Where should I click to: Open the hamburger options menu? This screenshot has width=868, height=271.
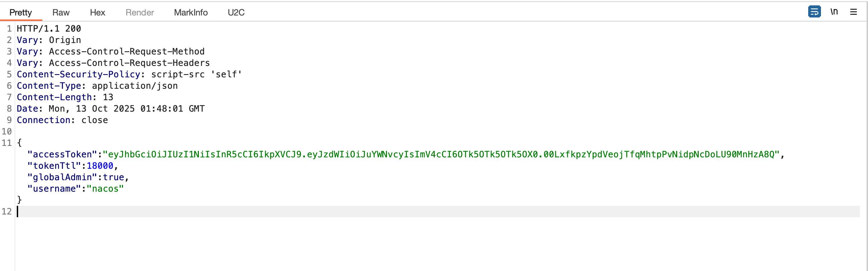point(853,12)
